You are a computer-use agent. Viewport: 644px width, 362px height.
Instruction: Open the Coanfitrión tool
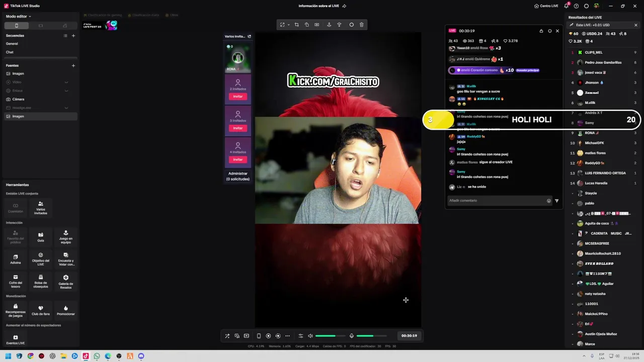click(16, 208)
